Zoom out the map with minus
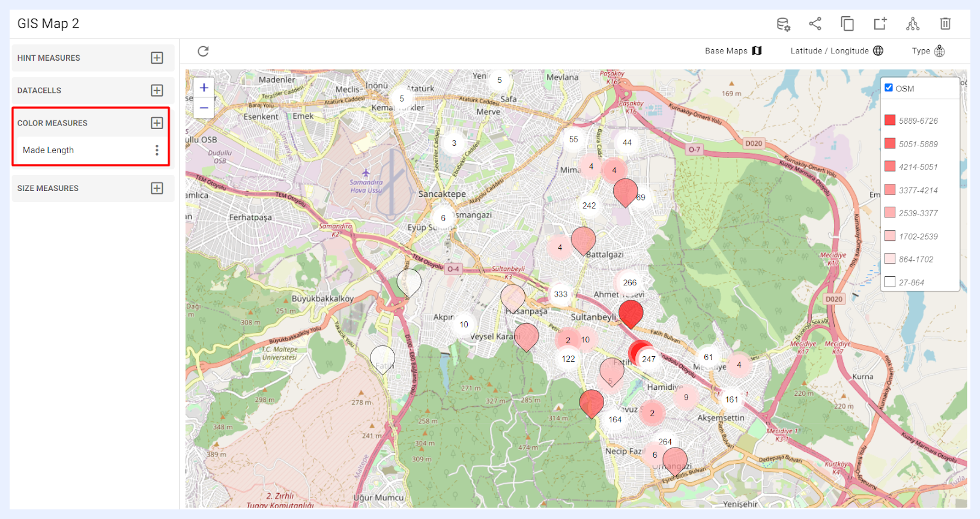The width and height of the screenshot is (980, 519). pos(204,108)
